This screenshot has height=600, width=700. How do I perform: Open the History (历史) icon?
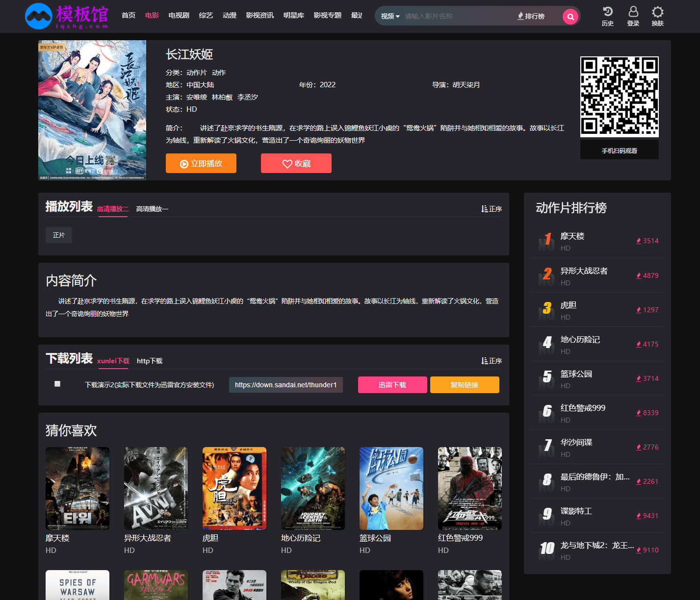coord(607,16)
